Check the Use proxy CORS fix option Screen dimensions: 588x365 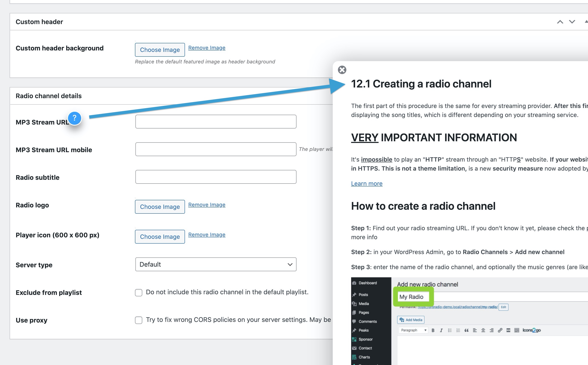tap(139, 320)
